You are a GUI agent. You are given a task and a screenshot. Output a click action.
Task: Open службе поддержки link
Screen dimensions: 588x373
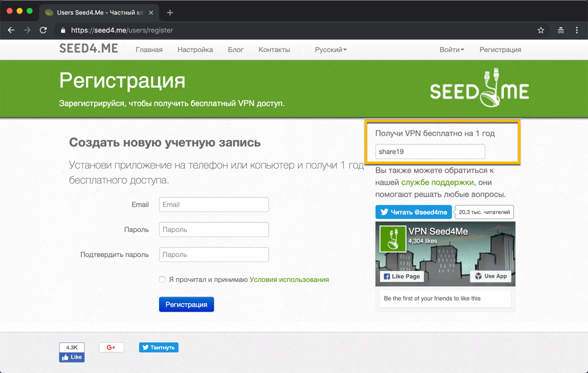pyautogui.click(x=437, y=182)
